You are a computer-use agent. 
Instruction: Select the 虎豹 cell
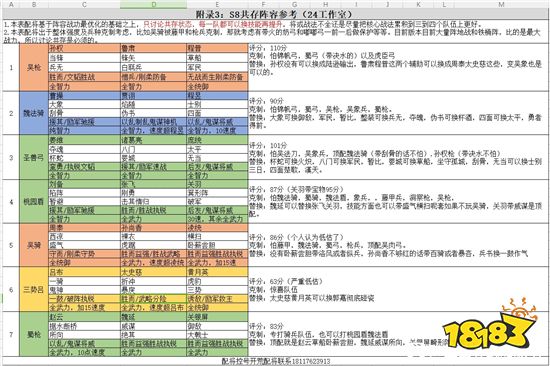click(217, 281)
